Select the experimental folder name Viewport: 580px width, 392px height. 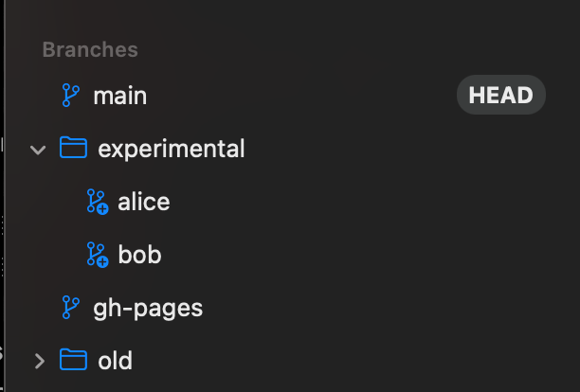[x=172, y=149]
